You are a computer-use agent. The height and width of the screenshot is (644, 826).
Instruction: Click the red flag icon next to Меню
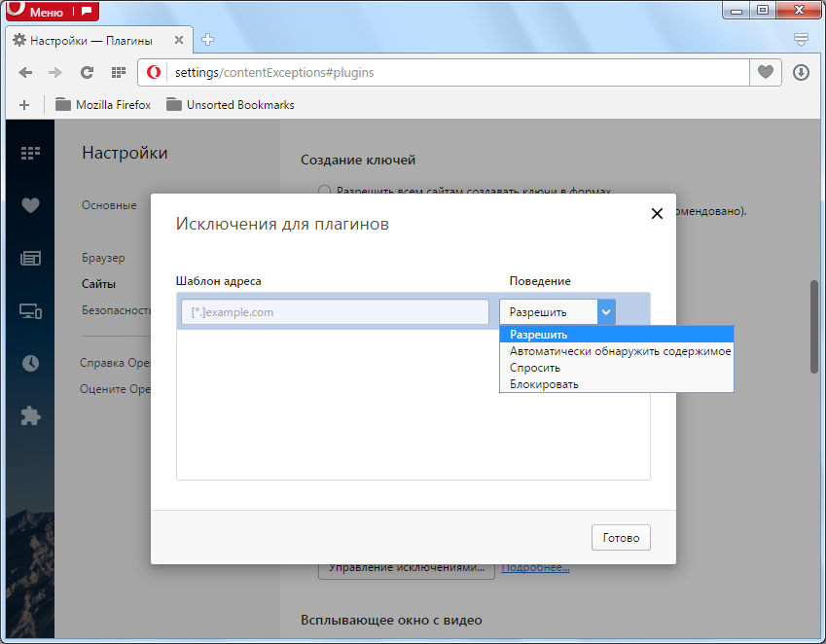87,10
